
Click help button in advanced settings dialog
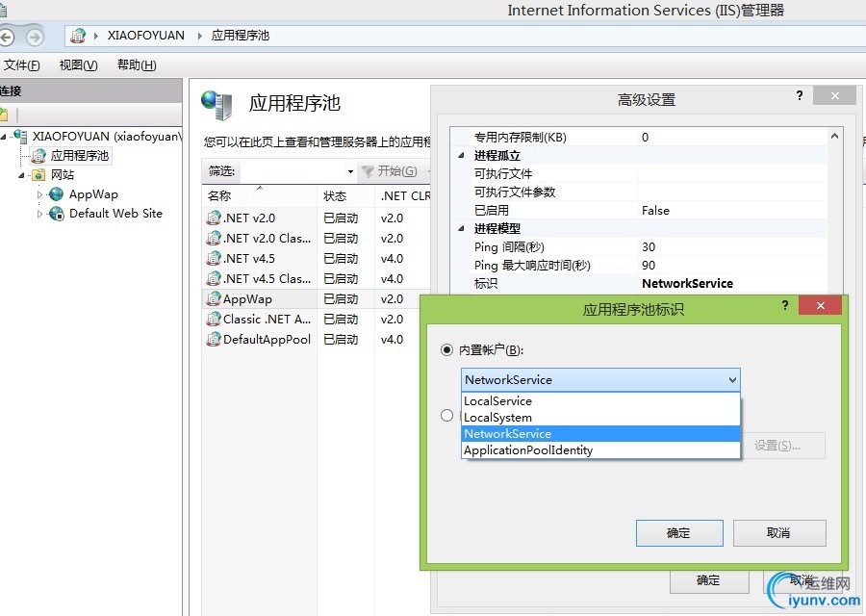click(x=800, y=95)
